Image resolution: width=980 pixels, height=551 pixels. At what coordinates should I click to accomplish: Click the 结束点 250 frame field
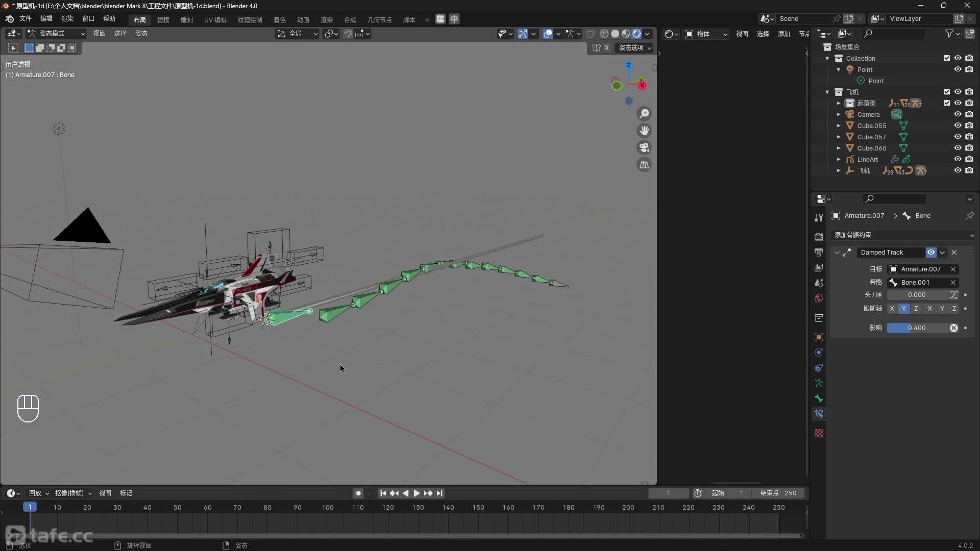pyautogui.click(x=778, y=493)
